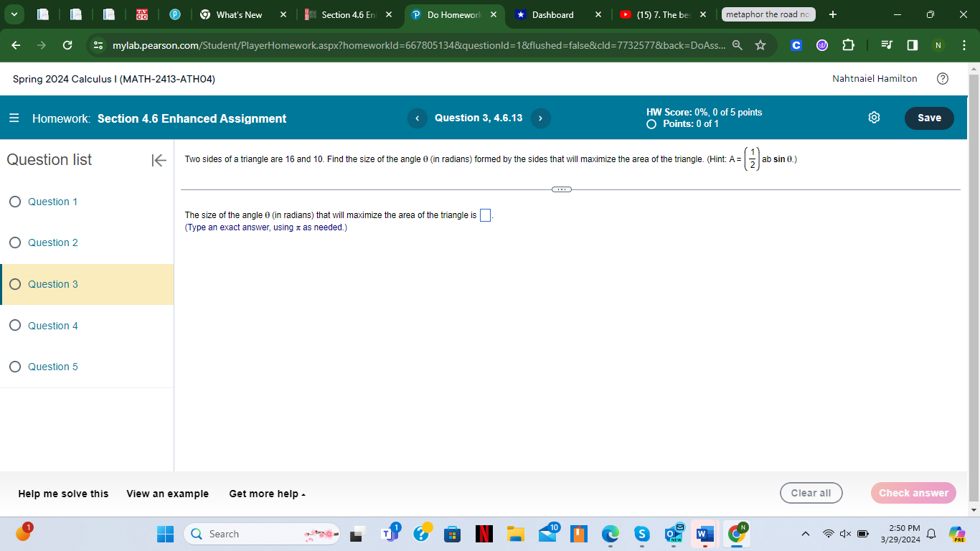980x551 pixels.
Task: Switch to the Dashboard browser tab
Action: (551, 14)
